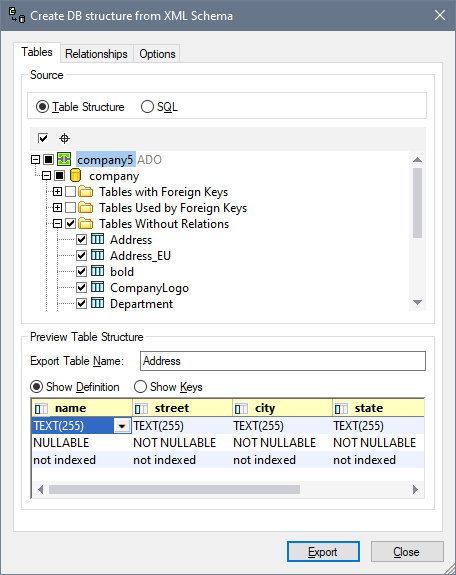Viewport: 456px width, 575px height.
Task: Click the company5 ADO connection icon
Action: click(x=64, y=160)
